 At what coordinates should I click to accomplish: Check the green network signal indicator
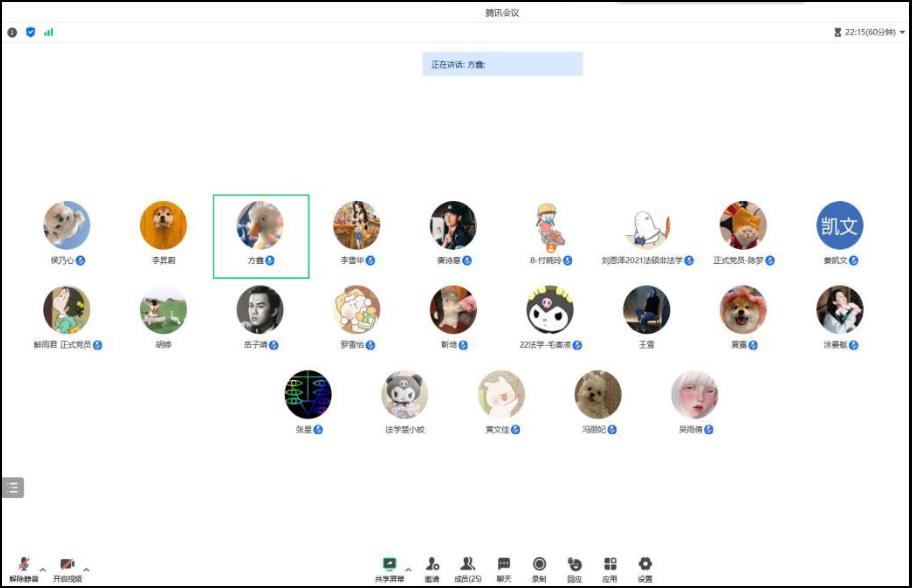[x=48, y=32]
